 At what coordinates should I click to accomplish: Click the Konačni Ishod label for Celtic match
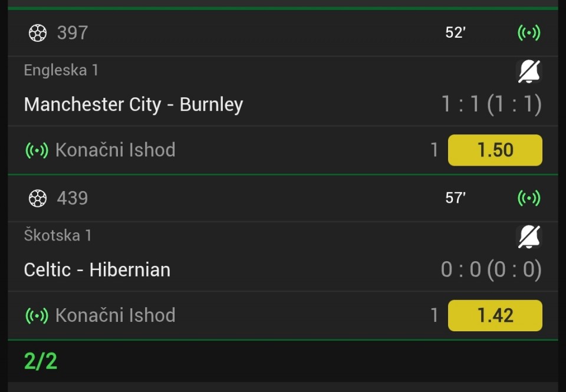tap(115, 315)
